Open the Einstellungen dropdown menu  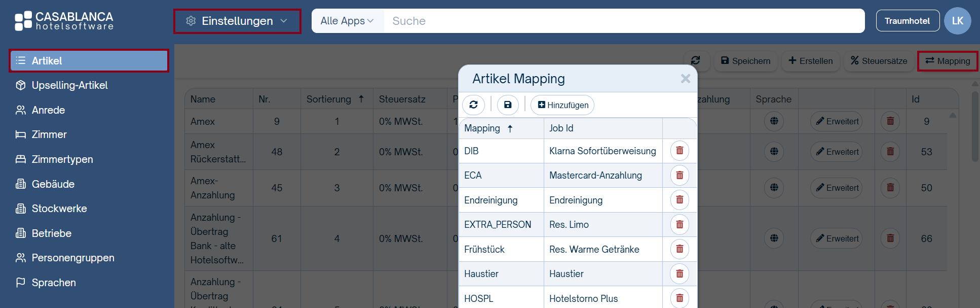pyautogui.click(x=237, y=21)
